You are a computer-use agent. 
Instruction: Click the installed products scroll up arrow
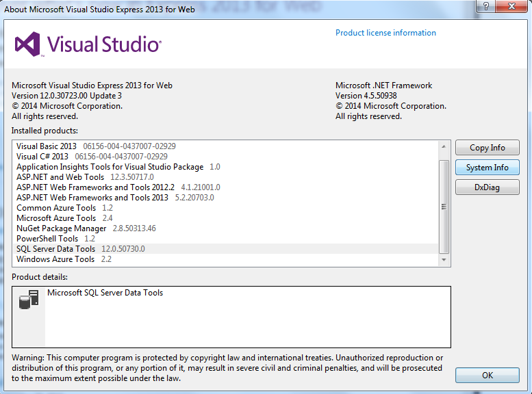(444, 146)
